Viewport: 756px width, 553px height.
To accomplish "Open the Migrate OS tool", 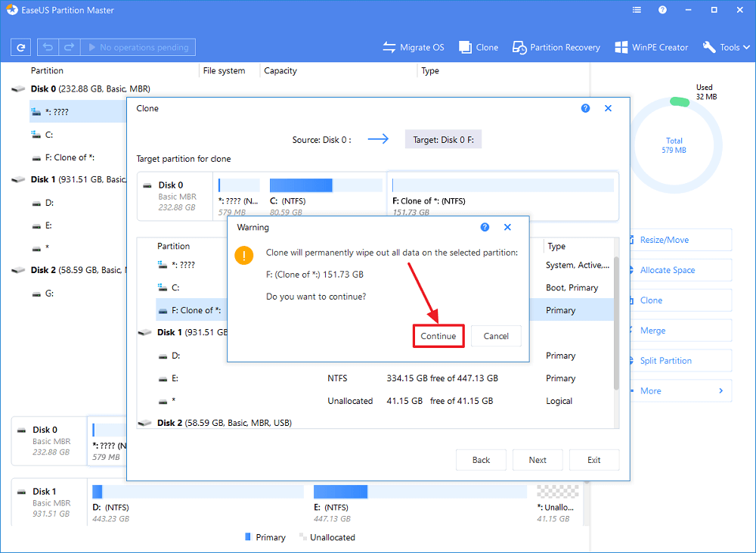I will click(x=414, y=47).
